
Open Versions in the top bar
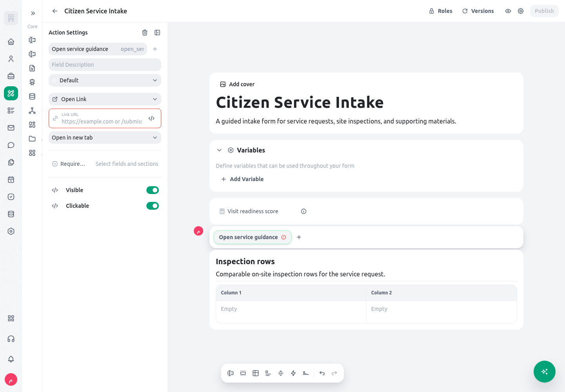(478, 11)
